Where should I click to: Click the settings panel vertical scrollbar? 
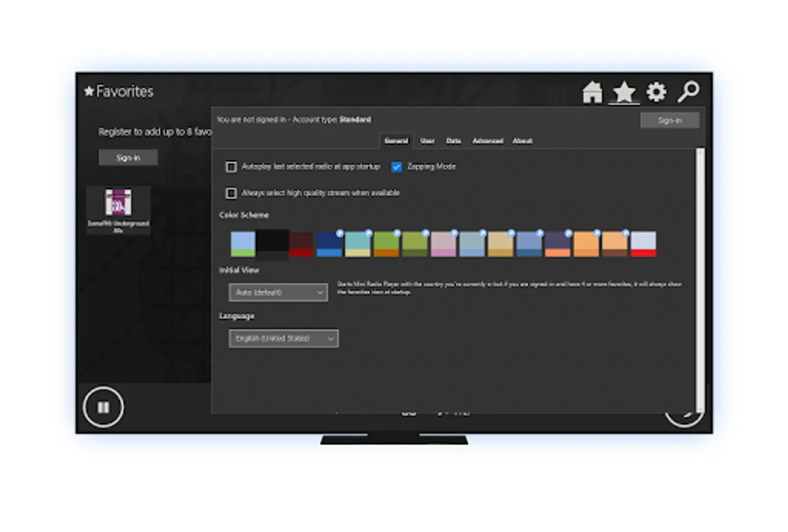click(700, 279)
